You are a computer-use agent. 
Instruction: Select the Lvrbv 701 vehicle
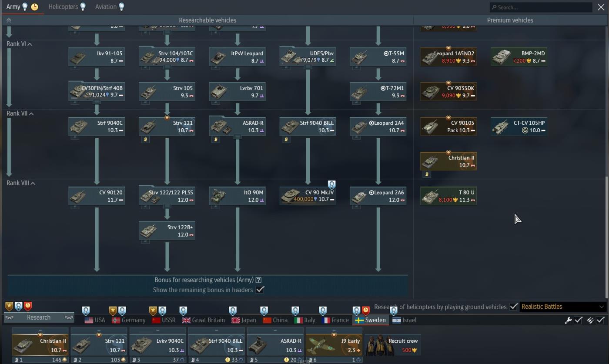point(238,92)
